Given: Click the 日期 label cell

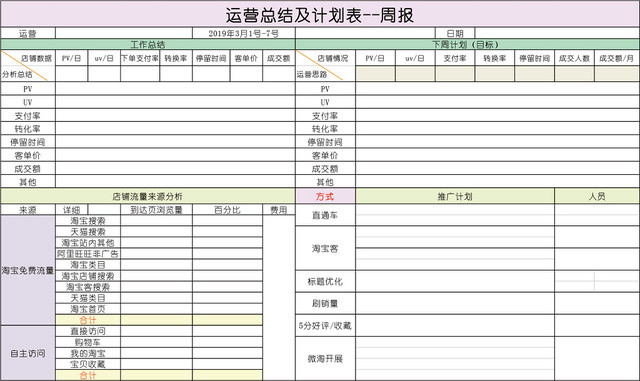Looking at the screenshot, I should tap(455, 33).
